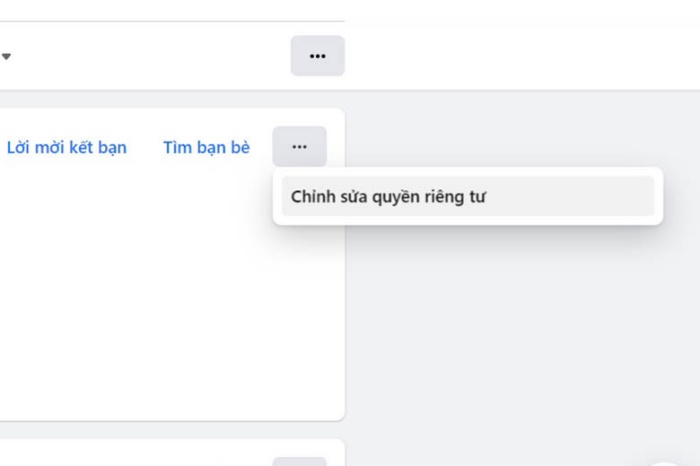Open profile options via the topmost ellipsis button
700x466 pixels.
(317, 56)
